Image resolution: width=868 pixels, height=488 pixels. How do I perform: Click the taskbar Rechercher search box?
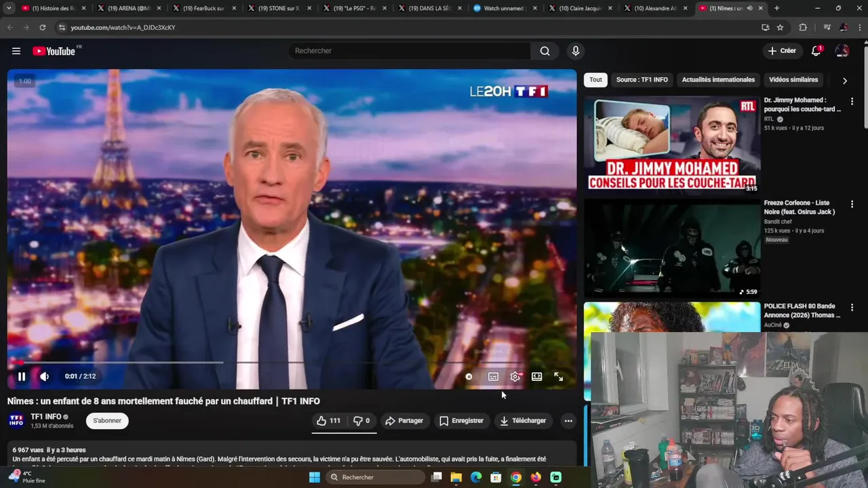(376, 477)
